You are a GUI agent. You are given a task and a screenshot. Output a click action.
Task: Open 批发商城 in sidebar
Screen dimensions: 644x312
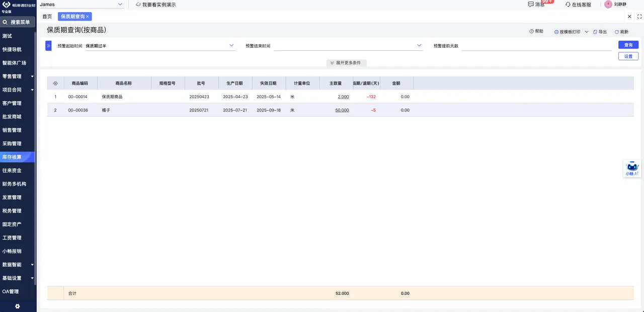(x=12, y=117)
